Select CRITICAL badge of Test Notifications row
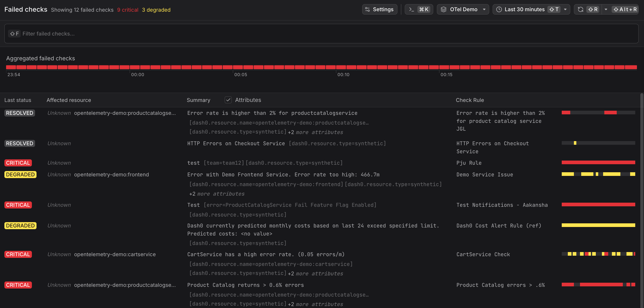Screen dimensions: 644x308 click(x=18, y=205)
